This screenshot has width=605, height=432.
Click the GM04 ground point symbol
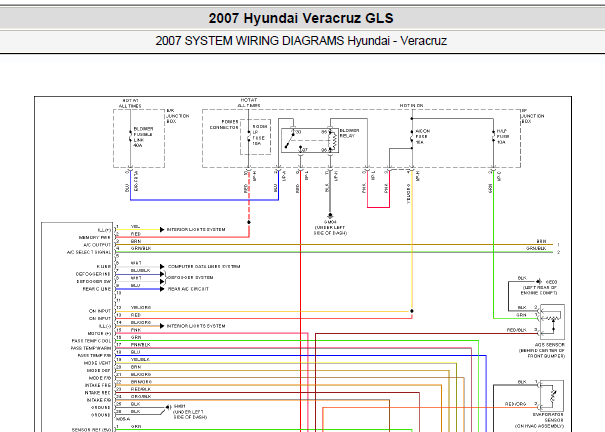pos(330,216)
